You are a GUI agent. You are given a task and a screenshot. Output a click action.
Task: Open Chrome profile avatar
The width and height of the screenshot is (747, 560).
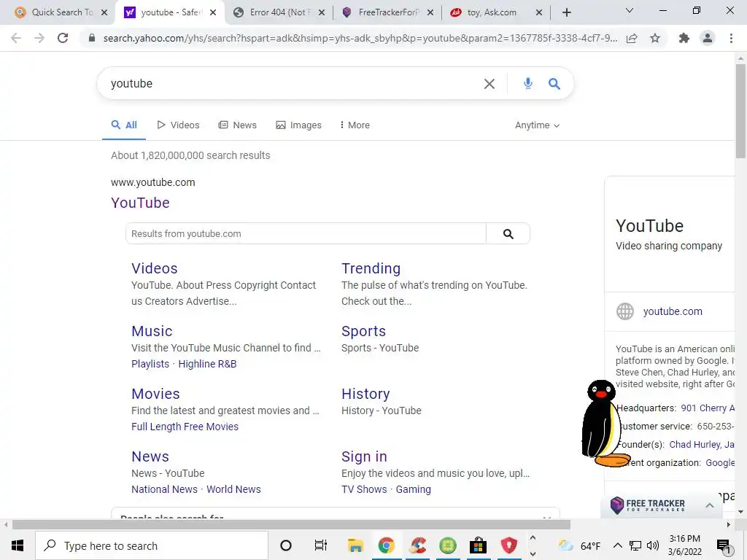(x=708, y=38)
